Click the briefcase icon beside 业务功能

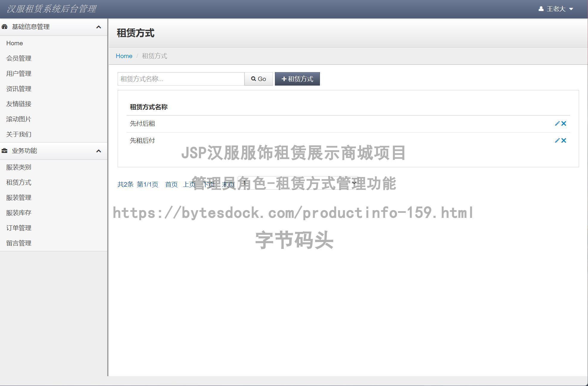click(4, 151)
